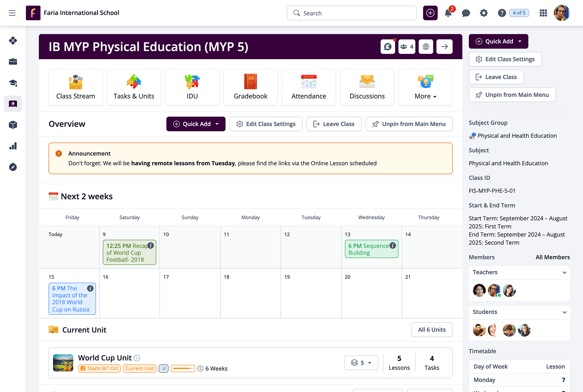Click the World Cup Unit progress bar

(183, 369)
